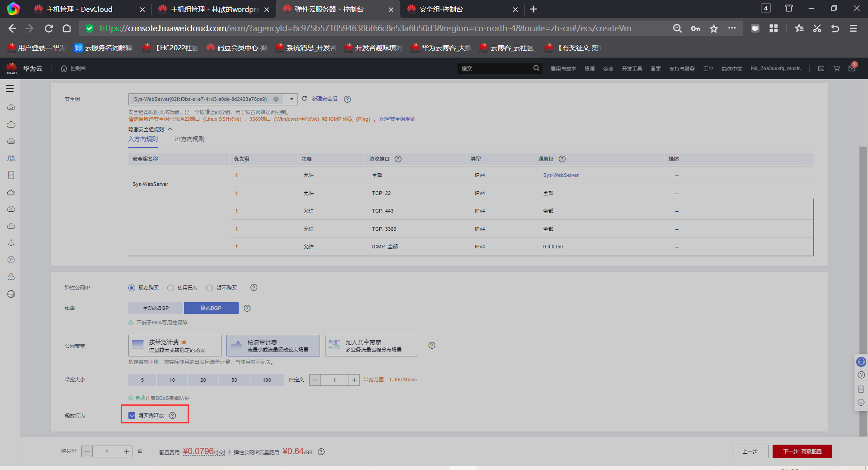The image size is (868, 470).
Task: Switch to the 主机管理 - DevCloud browser tab
Action: click(89, 9)
